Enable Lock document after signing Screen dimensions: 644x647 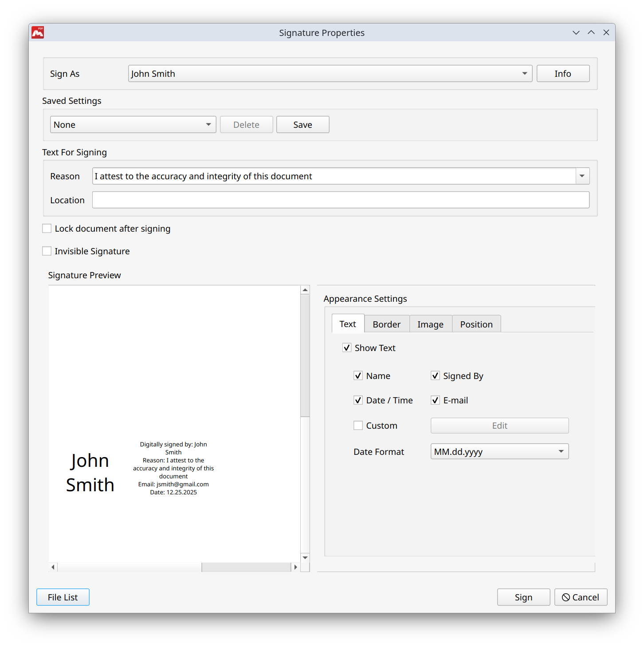tap(47, 228)
